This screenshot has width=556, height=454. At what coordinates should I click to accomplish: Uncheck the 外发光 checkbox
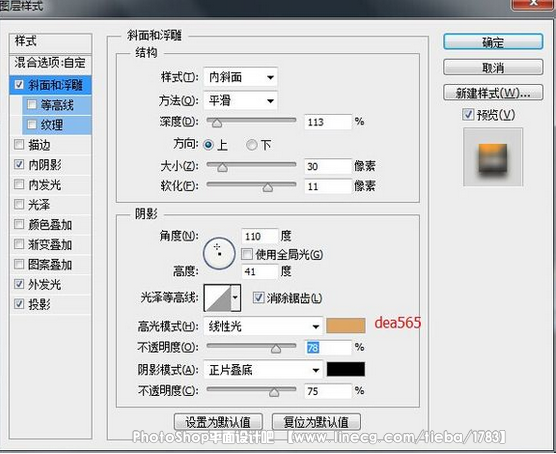[19, 284]
